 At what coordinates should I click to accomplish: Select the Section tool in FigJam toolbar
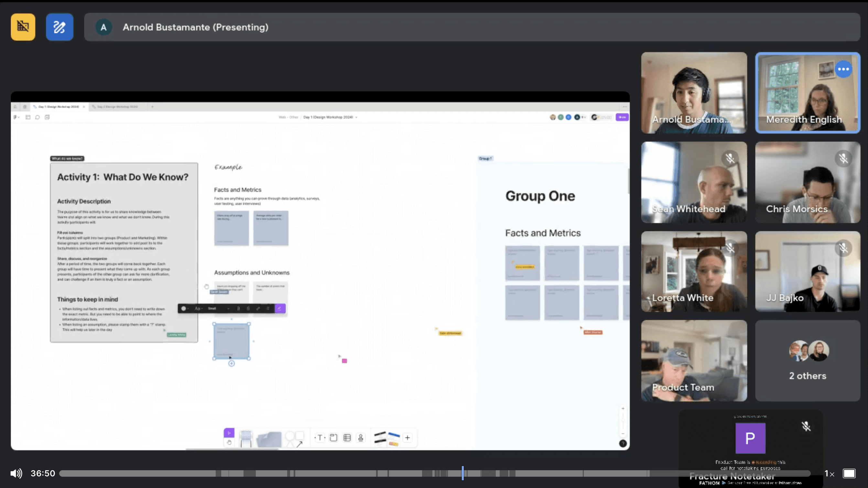[x=333, y=438]
